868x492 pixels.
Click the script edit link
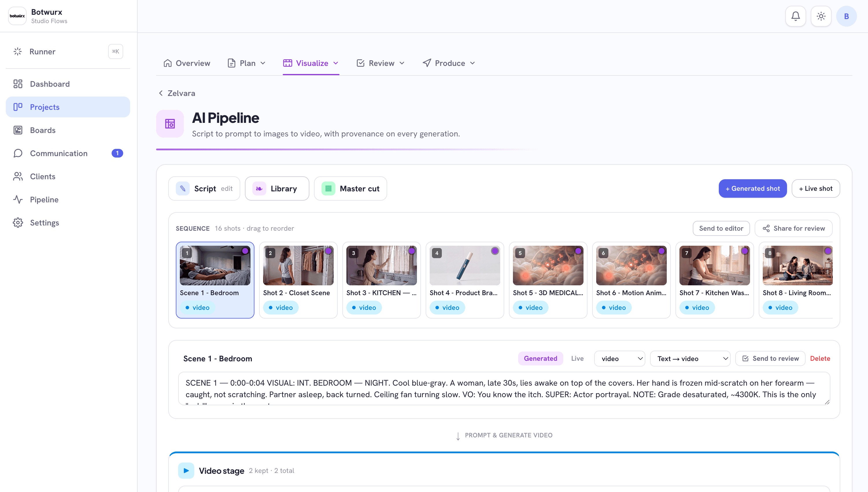pyautogui.click(x=226, y=188)
